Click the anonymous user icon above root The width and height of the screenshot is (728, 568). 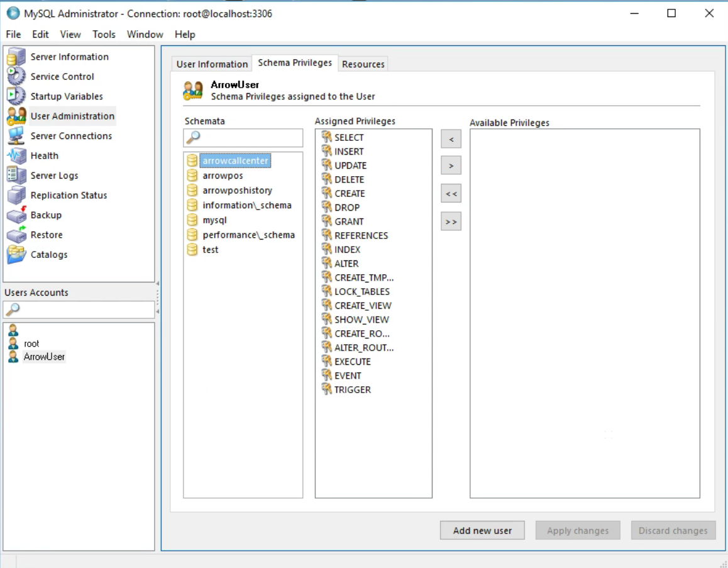tap(13, 330)
